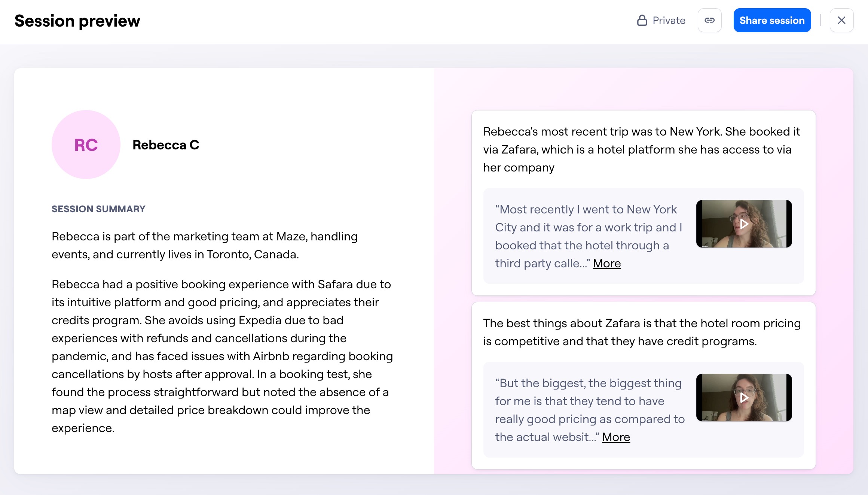
Task: Click the RC avatar circle
Action: (86, 145)
